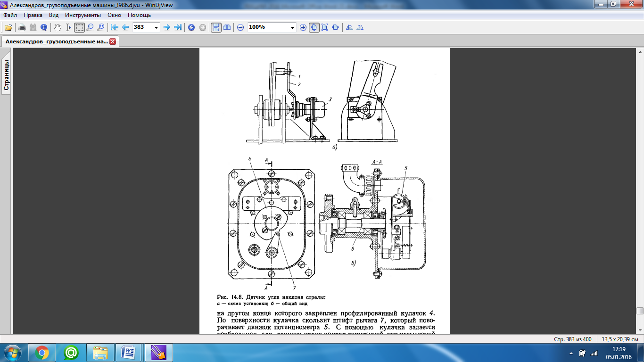Open the page number 383 dropdown
644x362 pixels.
tap(156, 27)
